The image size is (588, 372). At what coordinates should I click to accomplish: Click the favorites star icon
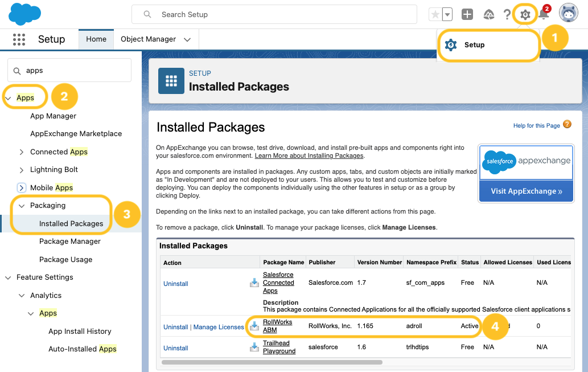click(x=435, y=14)
